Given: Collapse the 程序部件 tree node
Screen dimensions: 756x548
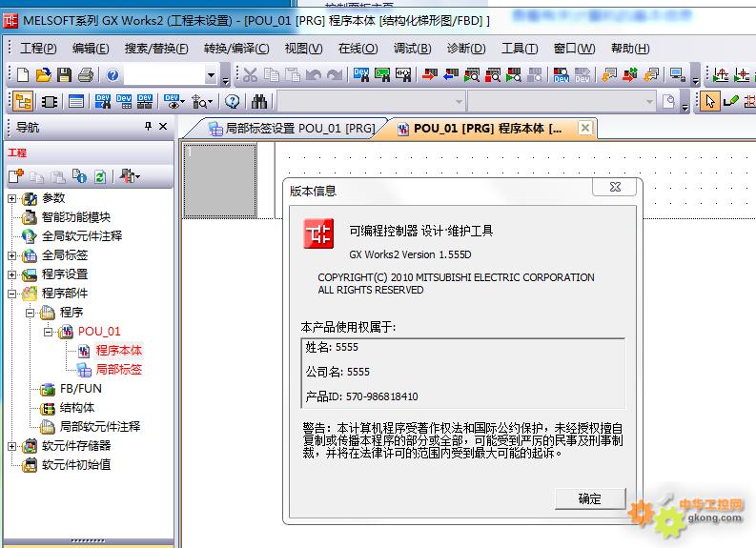Looking at the screenshot, I should pyautogui.click(x=12, y=294).
